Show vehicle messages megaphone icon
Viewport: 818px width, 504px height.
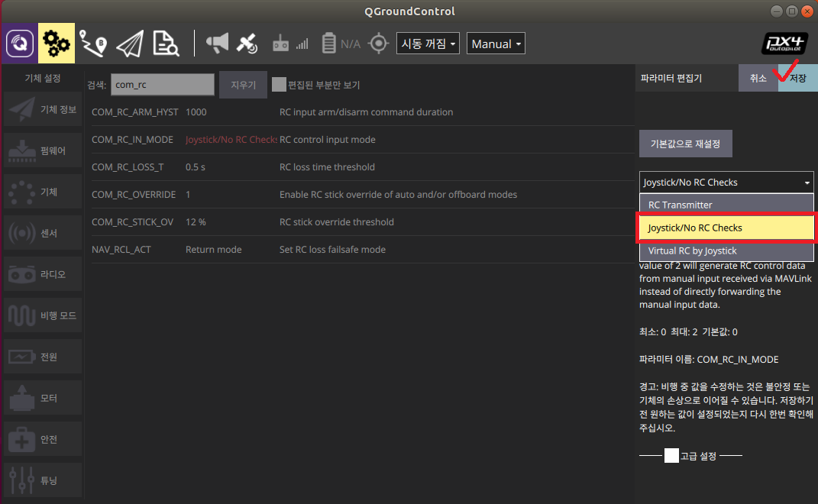coord(217,43)
